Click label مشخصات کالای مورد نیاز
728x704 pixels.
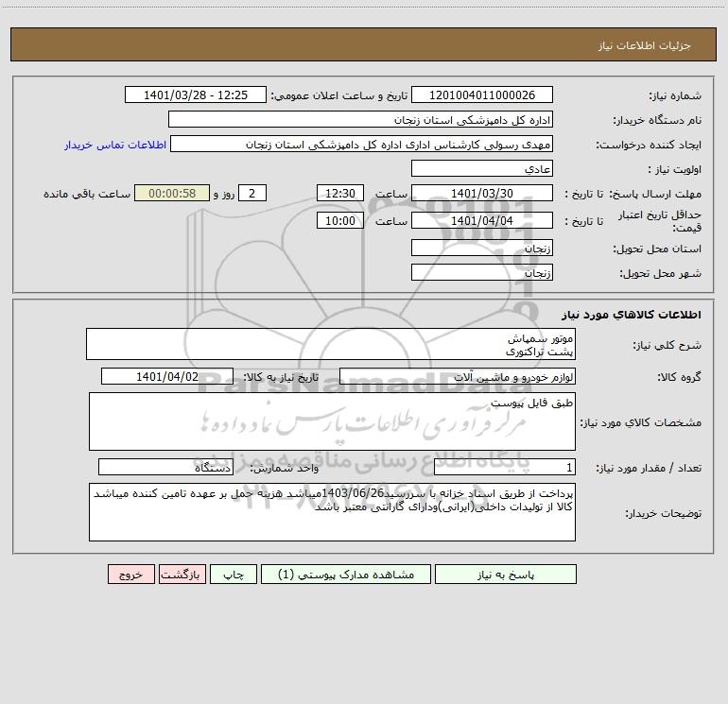coord(641,422)
